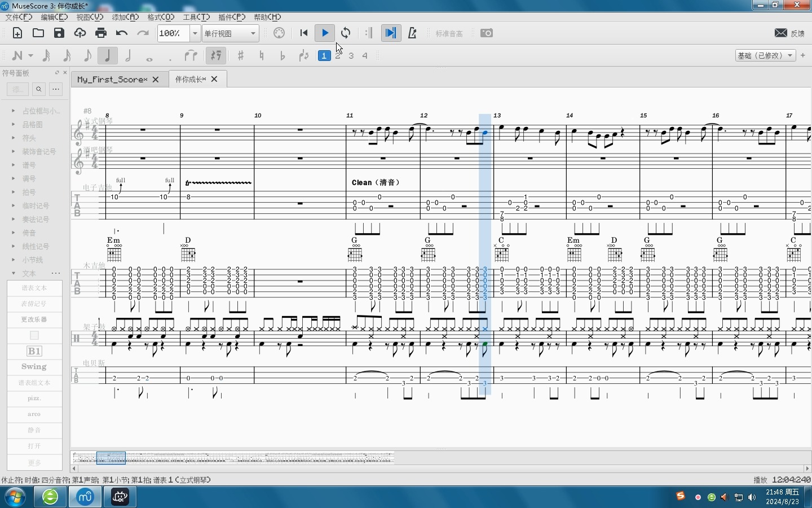The width and height of the screenshot is (812, 508).
Task: Start playback with the play button
Action: click(x=325, y=33)
